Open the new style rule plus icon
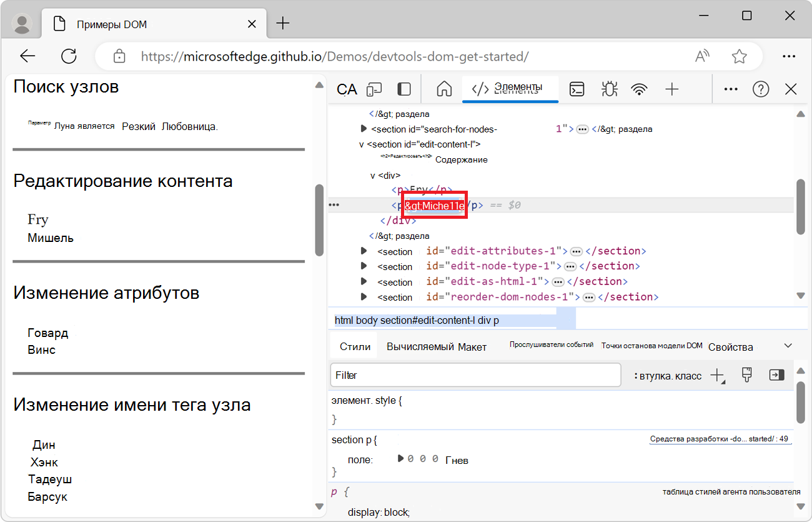 [716, 374]
